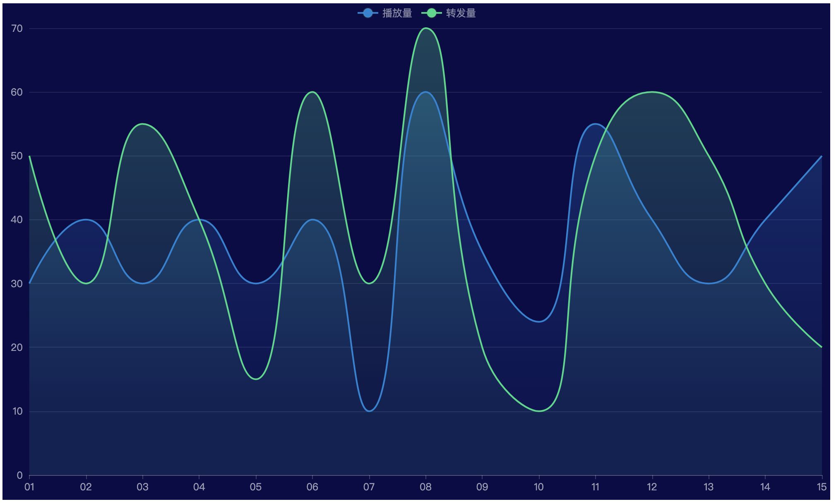Toggle the green 转发量 legend marker
Image resolution: width=836 pixels, height=504 pixels.
[431, 13]
